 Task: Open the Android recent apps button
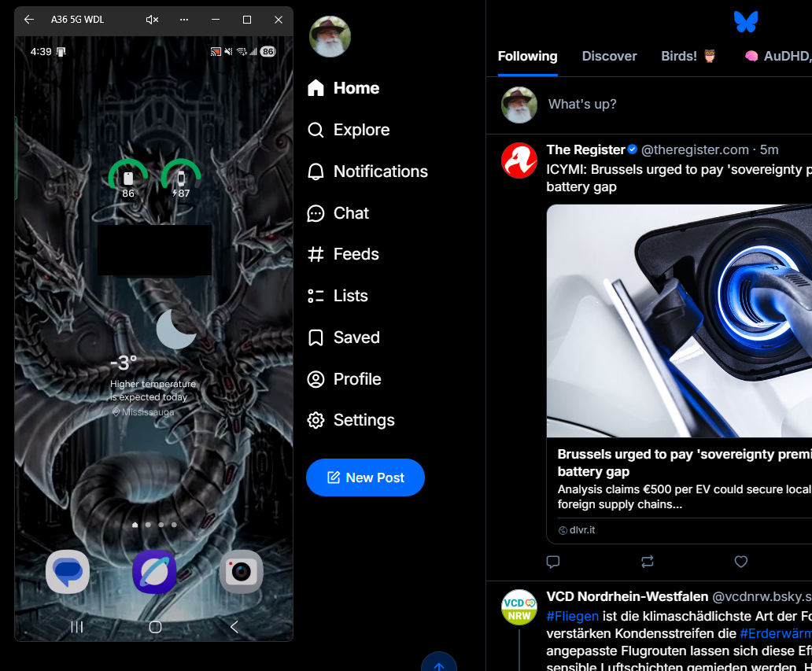(x=77, y=626)
